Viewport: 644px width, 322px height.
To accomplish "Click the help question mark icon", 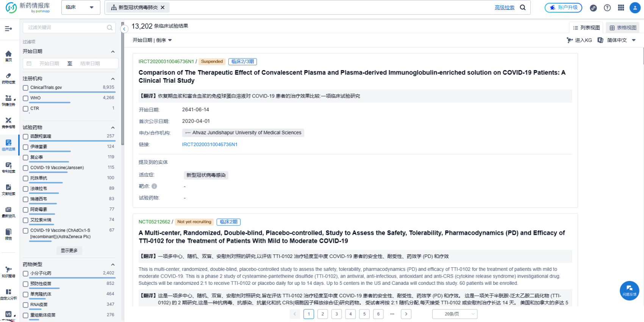I will pyautogui.click(x=607, y=8).
